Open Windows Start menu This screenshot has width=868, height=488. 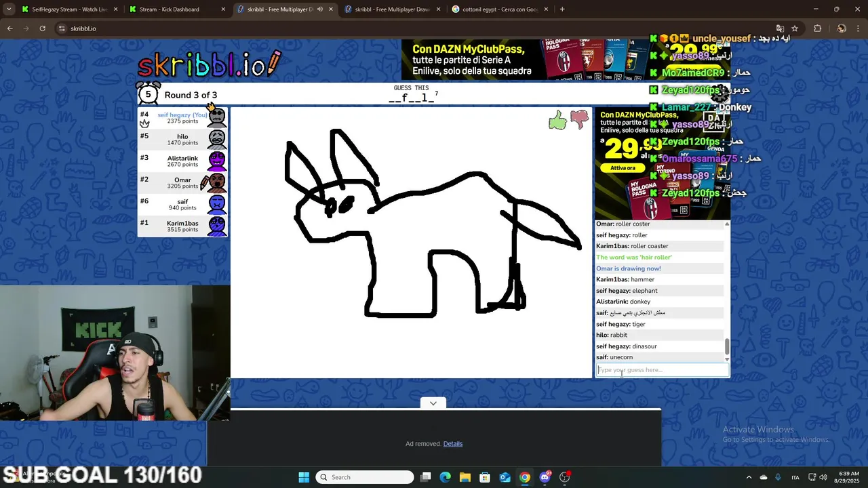pyautogui.click(x=304, y=477)
